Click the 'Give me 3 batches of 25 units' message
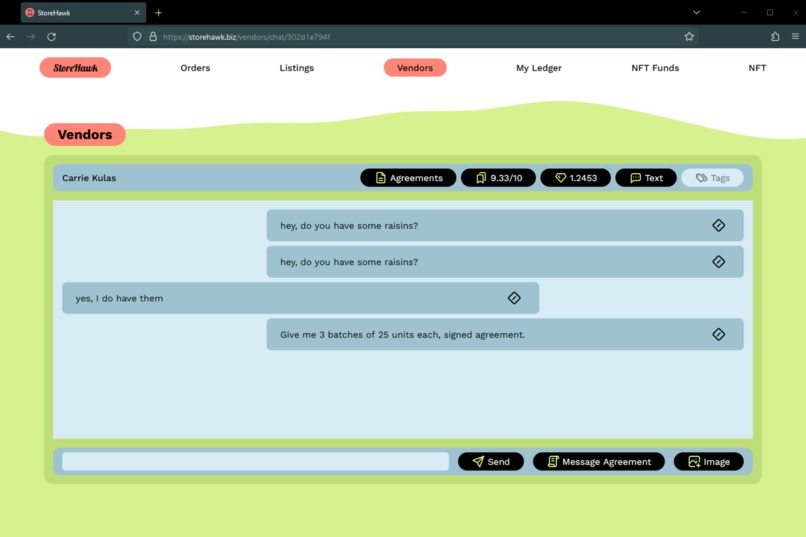This screenshot has height=537, width=806. pyautogui.click(x=505, y=335)
